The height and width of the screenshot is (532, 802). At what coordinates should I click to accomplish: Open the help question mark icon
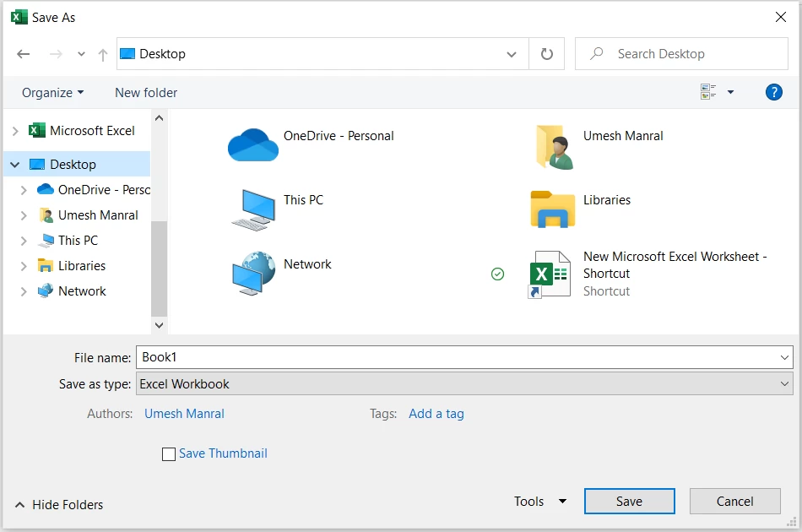coord(774,92)
